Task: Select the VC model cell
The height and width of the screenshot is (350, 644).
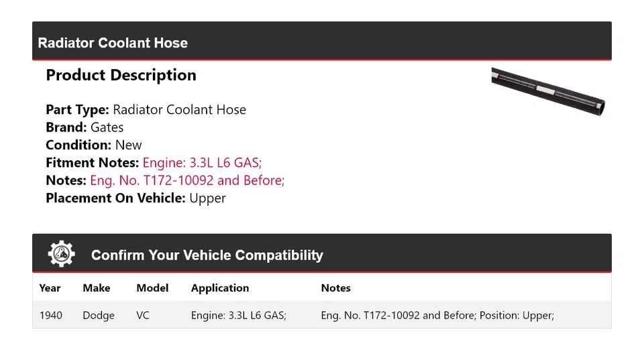Action: (x=144, y=315)
